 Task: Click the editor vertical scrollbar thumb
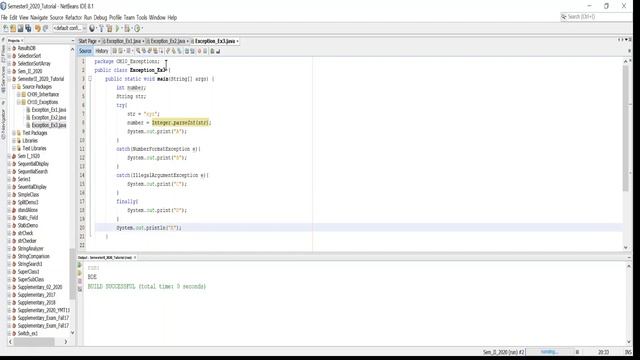coord(626,128)
